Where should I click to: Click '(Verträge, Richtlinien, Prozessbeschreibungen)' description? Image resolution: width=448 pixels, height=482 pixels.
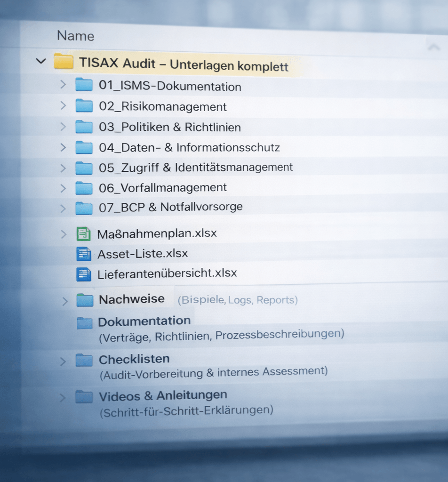click(x=222, y=336)
